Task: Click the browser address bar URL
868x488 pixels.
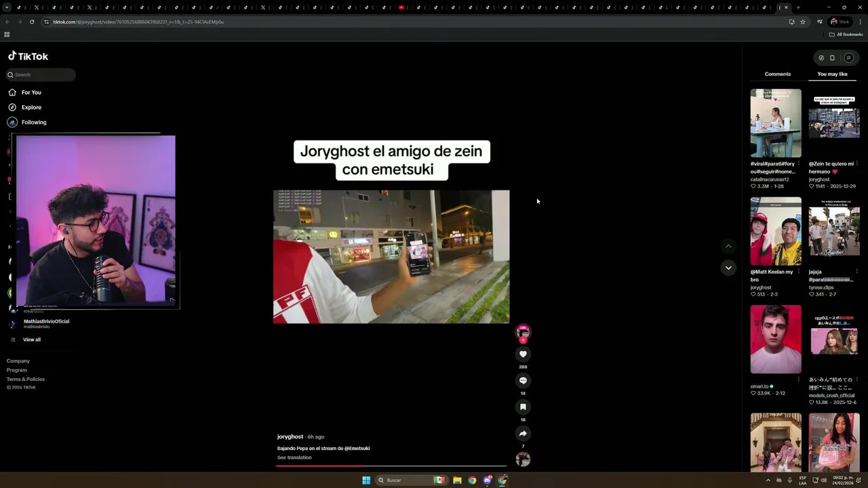Action: pyautogui.click(x=138, y=22)
